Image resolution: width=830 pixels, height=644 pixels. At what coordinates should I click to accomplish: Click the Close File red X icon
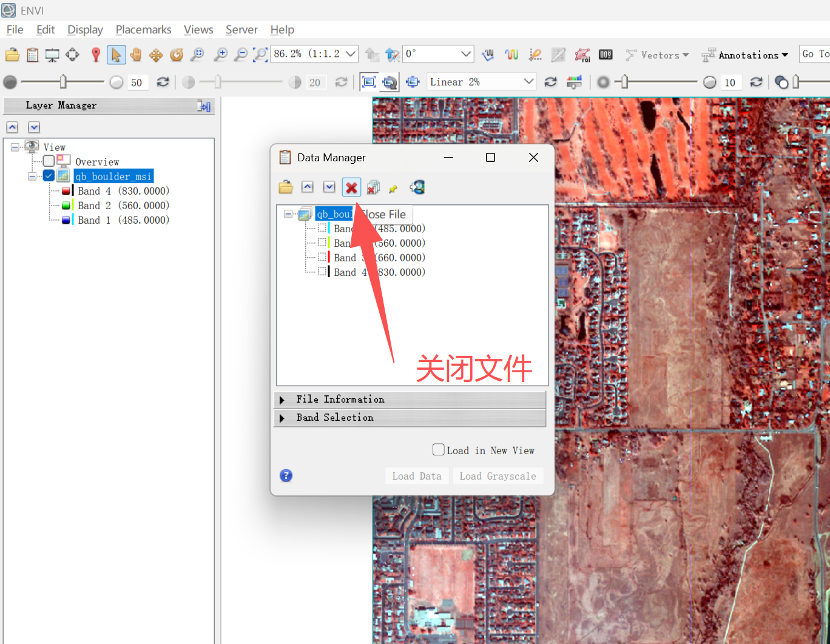351,187
